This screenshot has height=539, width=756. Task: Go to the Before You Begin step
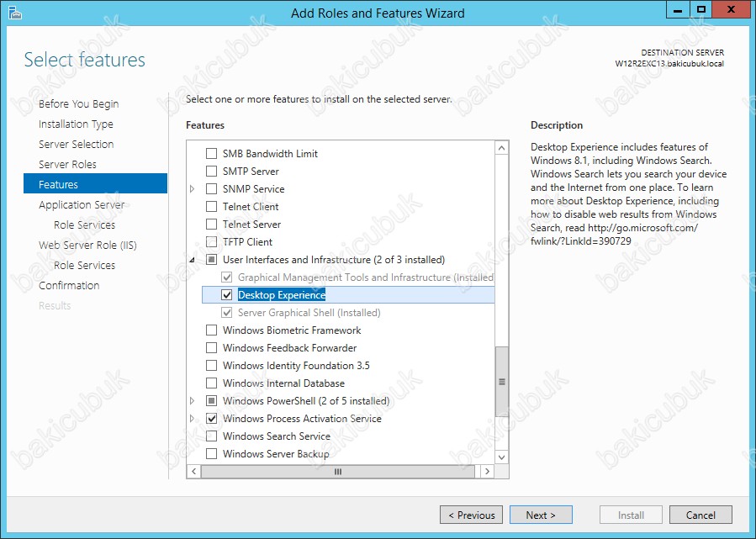(78, 103)
